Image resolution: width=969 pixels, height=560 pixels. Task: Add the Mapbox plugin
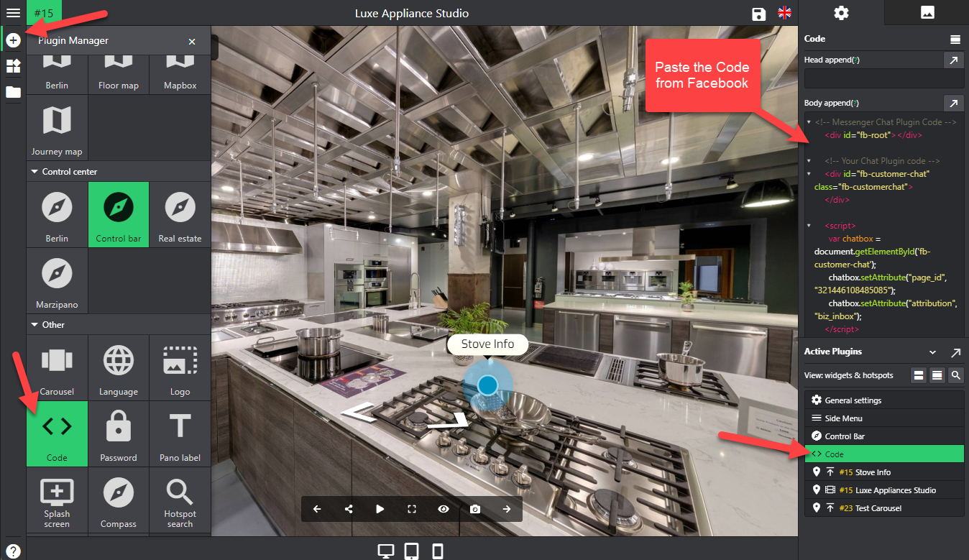(x=180, y=74)
